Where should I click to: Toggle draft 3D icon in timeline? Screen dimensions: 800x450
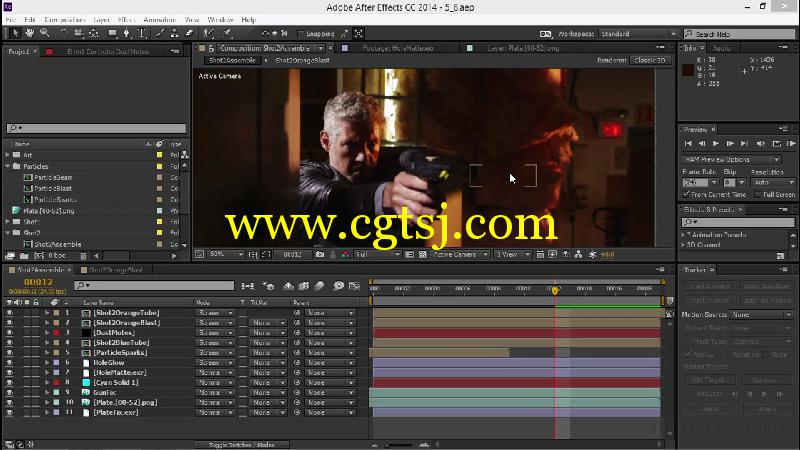[x=268, y=286]
